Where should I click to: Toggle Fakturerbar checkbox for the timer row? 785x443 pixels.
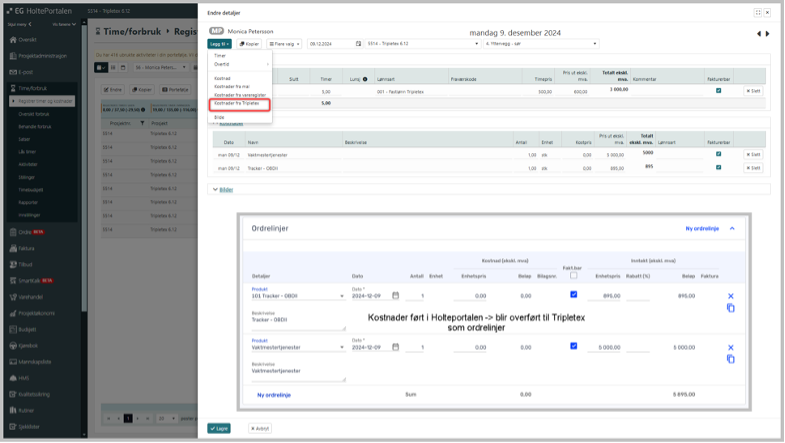[718, 91]
